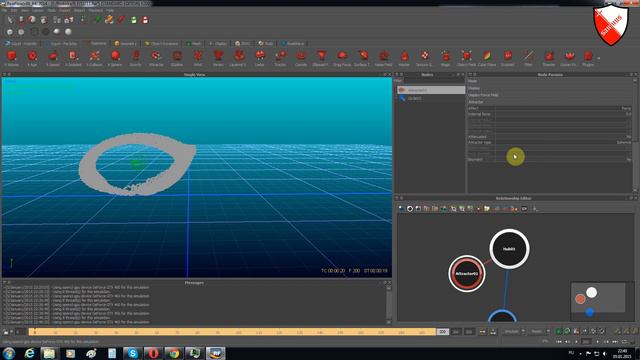Switch to the Mesh shelf tab
The width and height of the screenshot is (640, 360).
(194, 43)
